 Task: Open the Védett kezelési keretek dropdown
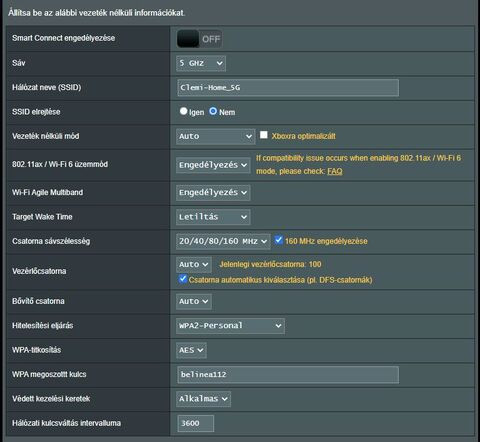coord(203,399)
